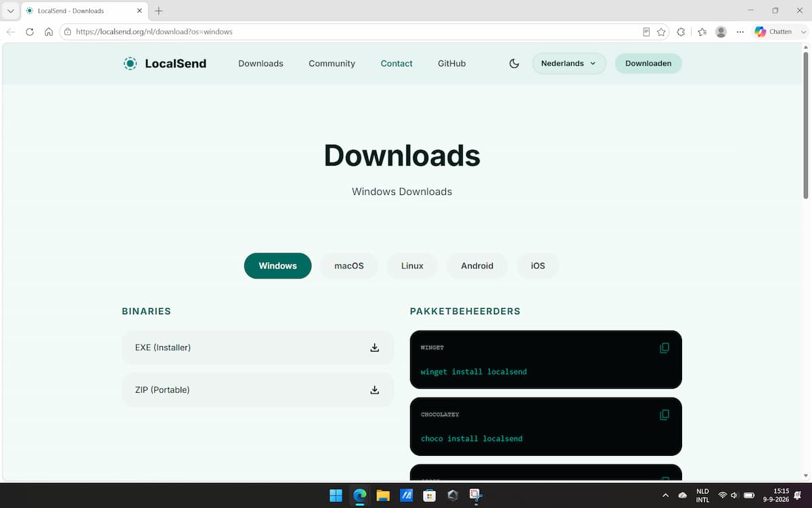Open the browser profile avatar
Viewport: 812px width, 508px height.
721,32
